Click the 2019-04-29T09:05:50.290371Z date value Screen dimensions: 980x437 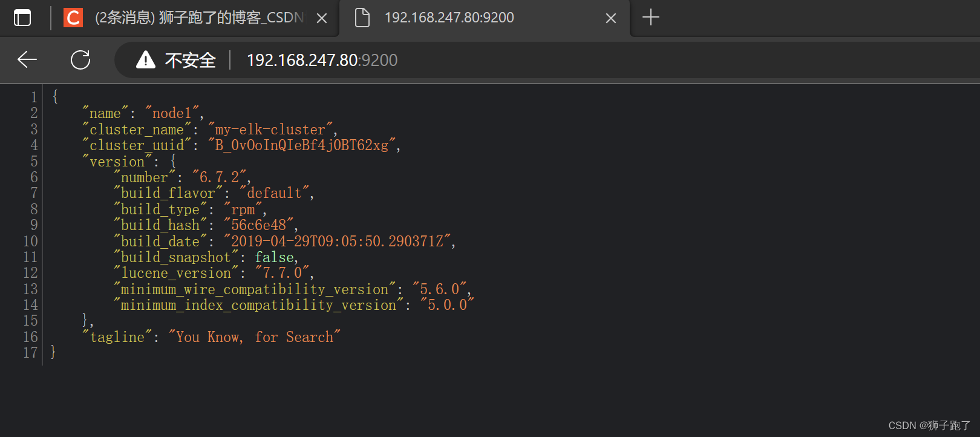click(x=338, y=241)
